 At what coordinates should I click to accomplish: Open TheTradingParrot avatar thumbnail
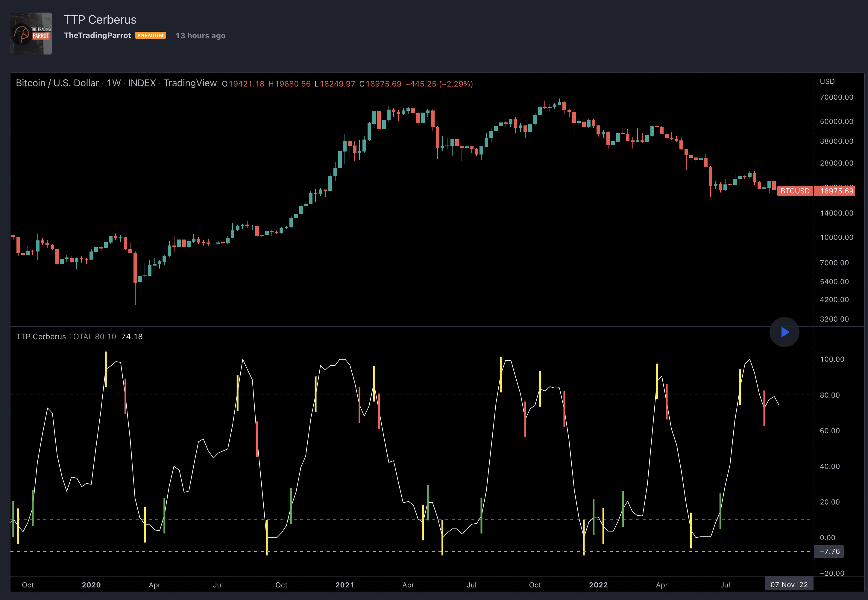tap(31, 34)
